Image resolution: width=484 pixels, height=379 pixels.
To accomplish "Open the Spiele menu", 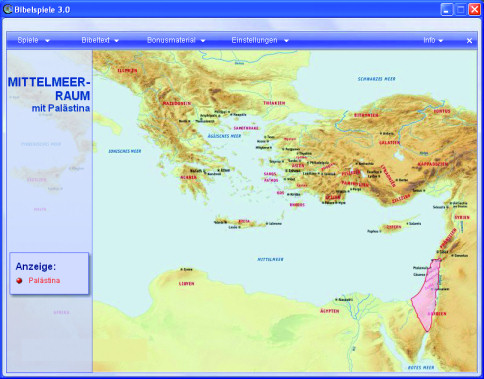I will pos(28,40).
